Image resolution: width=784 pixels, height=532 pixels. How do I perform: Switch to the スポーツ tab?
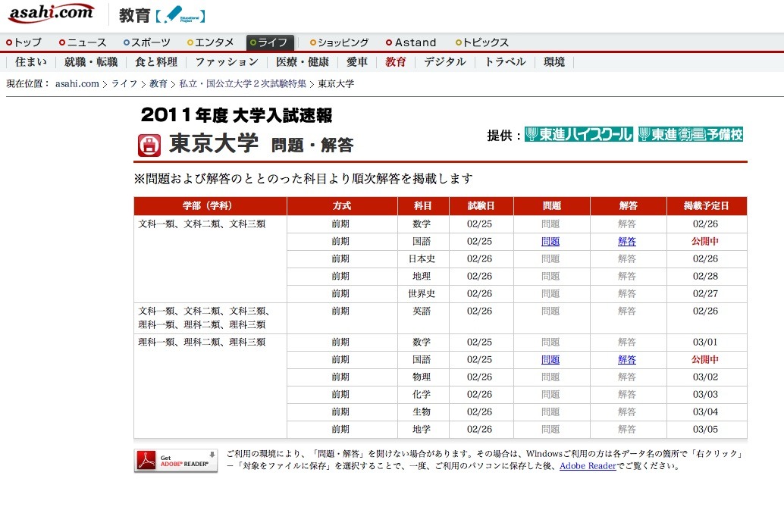click(147, 42)
